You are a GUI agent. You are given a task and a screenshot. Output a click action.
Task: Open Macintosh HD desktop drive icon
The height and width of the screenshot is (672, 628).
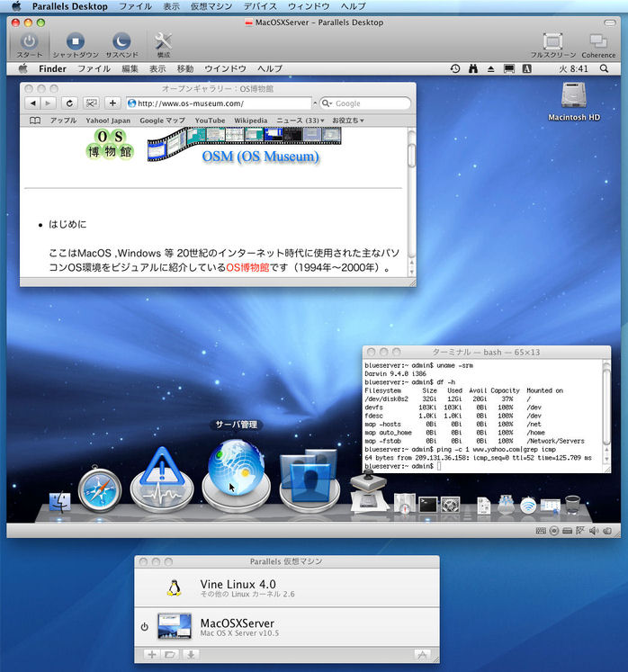click(573, 95)
